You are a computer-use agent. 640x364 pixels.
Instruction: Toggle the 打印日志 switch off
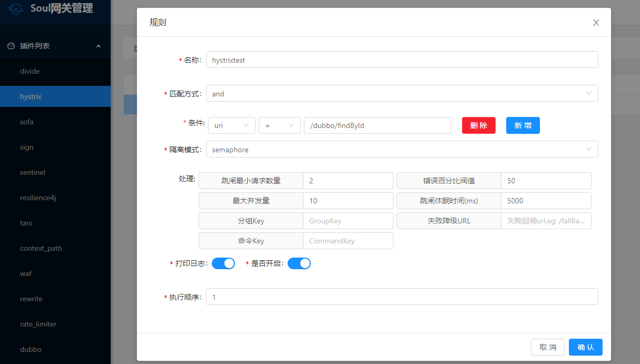point(223,263)
